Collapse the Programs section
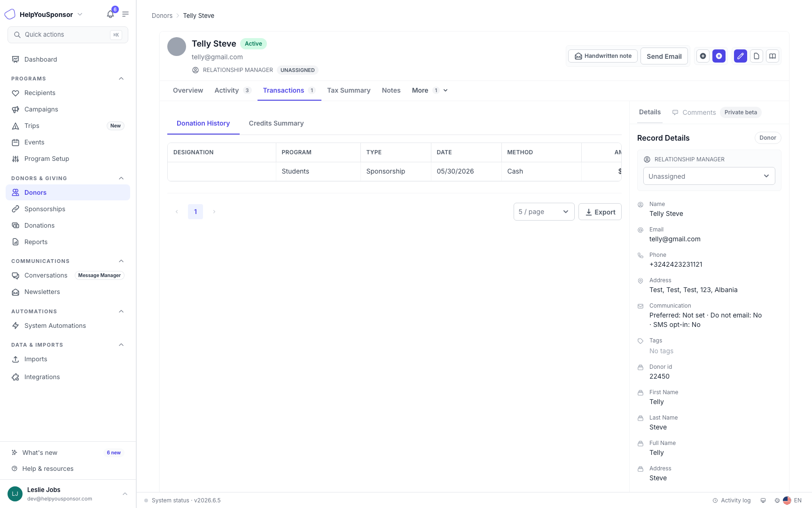This screenshot has width=812, height=508. click(x=121, y=79)
